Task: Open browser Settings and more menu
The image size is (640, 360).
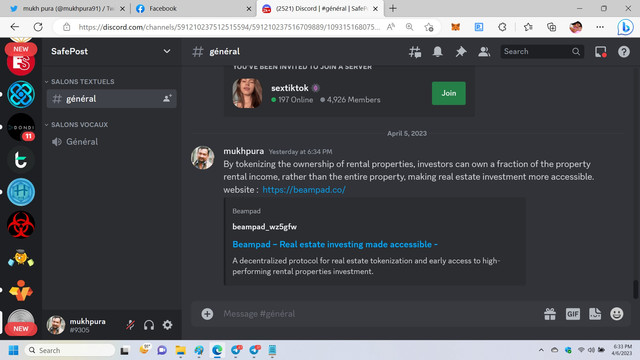Action: pos(600,27)
